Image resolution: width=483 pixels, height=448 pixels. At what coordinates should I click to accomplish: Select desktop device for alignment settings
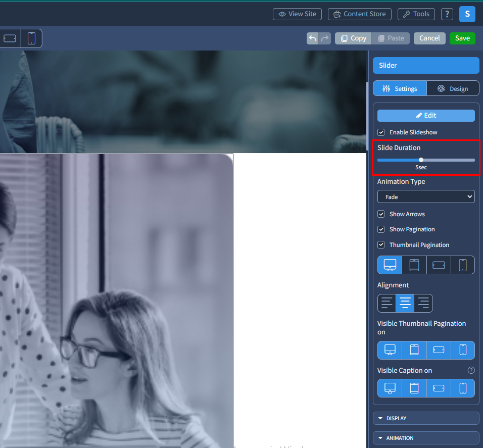coord(390,265)
